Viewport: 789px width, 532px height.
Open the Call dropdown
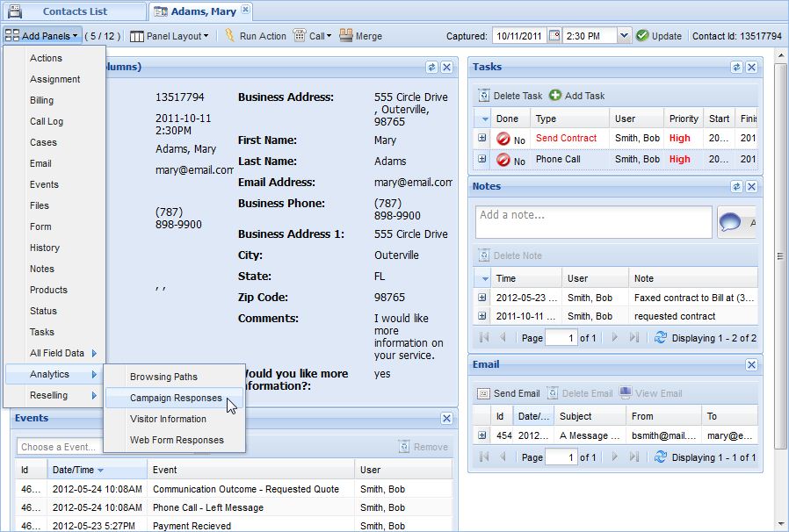click(x=313, y=36)
